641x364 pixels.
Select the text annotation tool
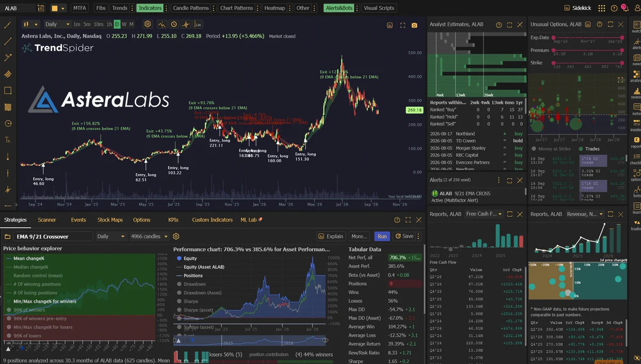pyautogui.click(x=7, y=140)
